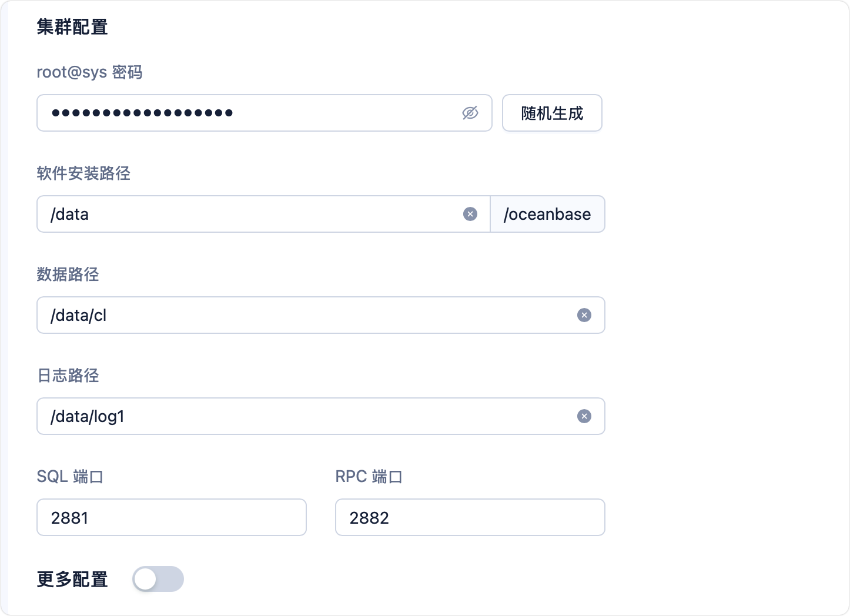This screenshot has height=616, width=850.
Task: Click the 随机生成 button
Action: coord(551,113)
